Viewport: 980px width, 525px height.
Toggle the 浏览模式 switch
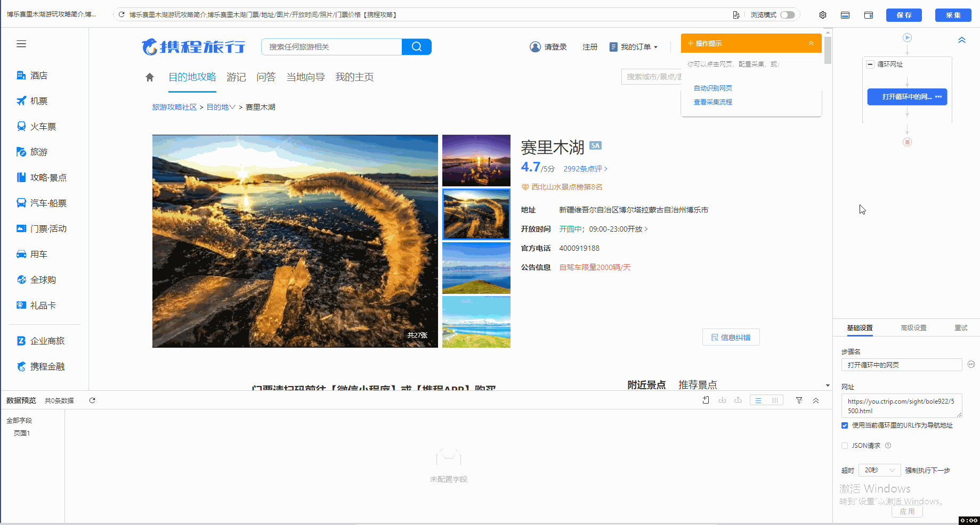(x=788, y=15)
